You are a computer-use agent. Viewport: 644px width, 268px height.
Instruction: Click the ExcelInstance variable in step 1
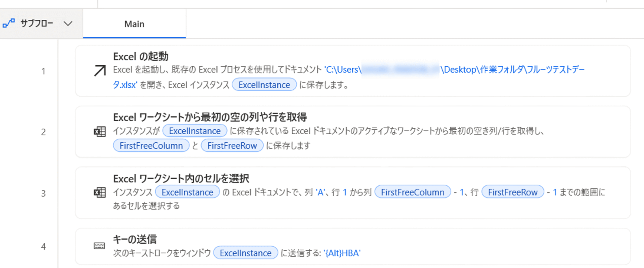[x=264, y=85]
